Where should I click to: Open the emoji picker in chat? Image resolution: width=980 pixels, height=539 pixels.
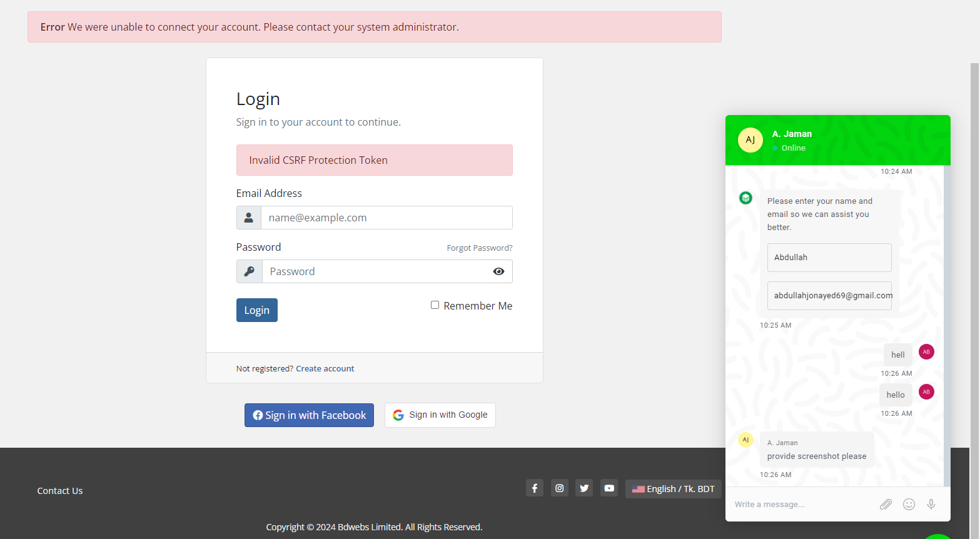pyautogui.click(x=909, y=504)
